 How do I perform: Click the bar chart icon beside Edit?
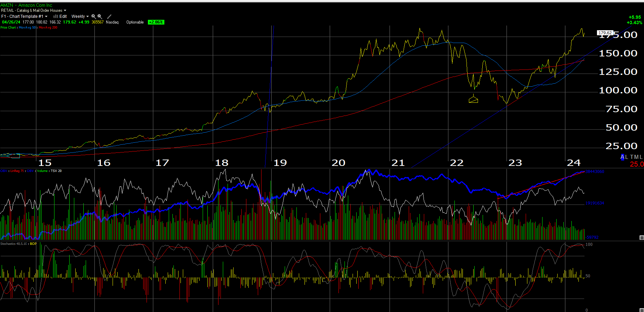(55, 16)
